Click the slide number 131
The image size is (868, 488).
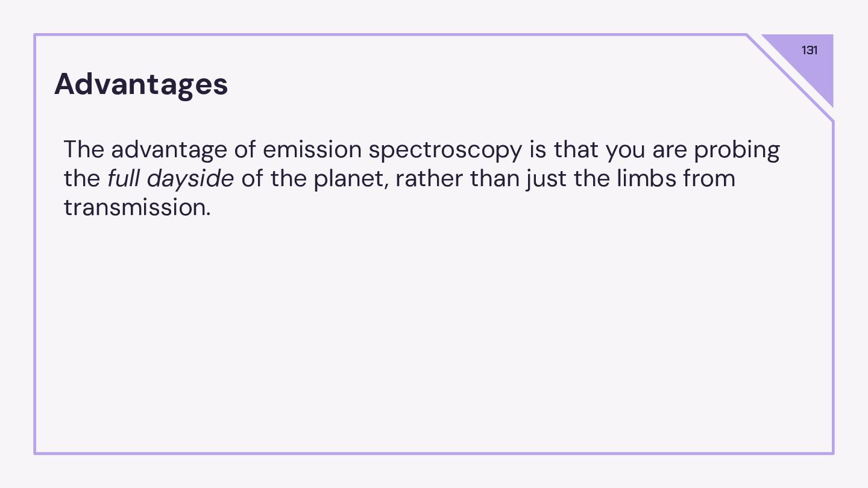coord(810,51)
